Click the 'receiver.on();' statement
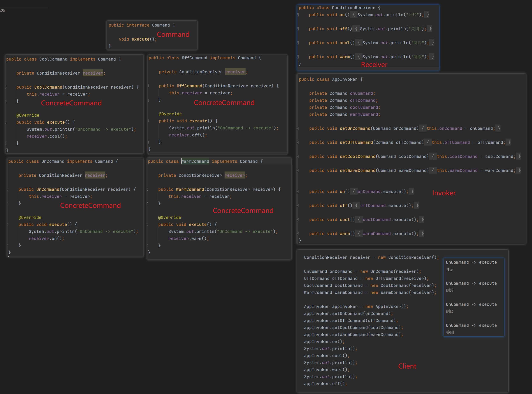The image size is (532, 394). pos(47,239)
